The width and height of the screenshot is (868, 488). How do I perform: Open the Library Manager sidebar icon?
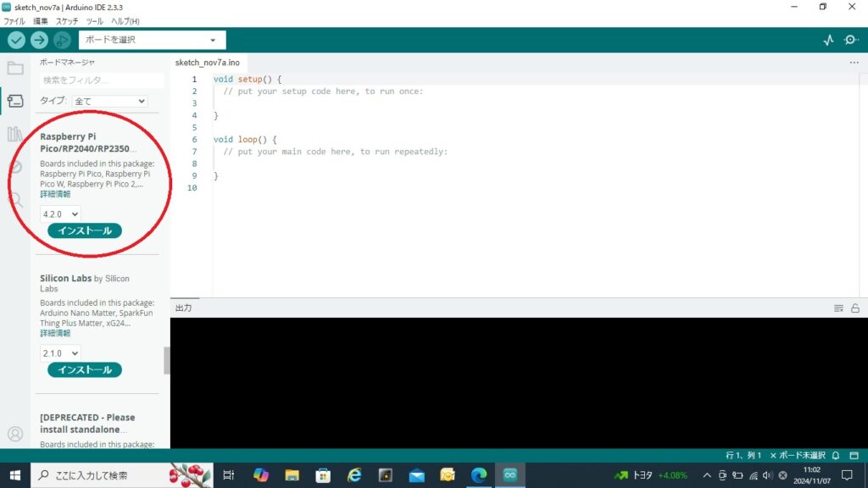click(15, 134)
